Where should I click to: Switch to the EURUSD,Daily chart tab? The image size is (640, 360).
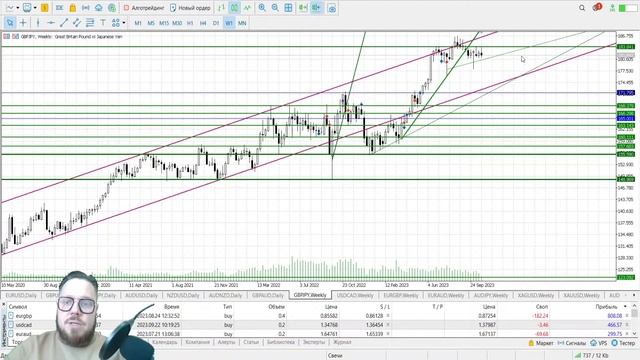[21, 295]
